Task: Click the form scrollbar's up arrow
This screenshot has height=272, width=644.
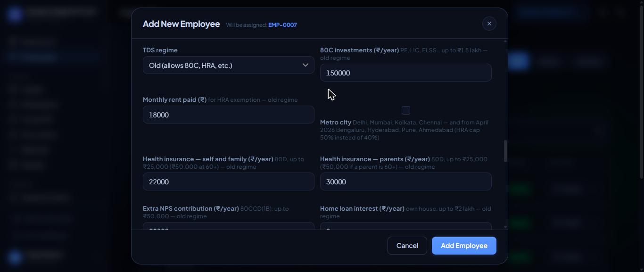Action: (505, 41)
